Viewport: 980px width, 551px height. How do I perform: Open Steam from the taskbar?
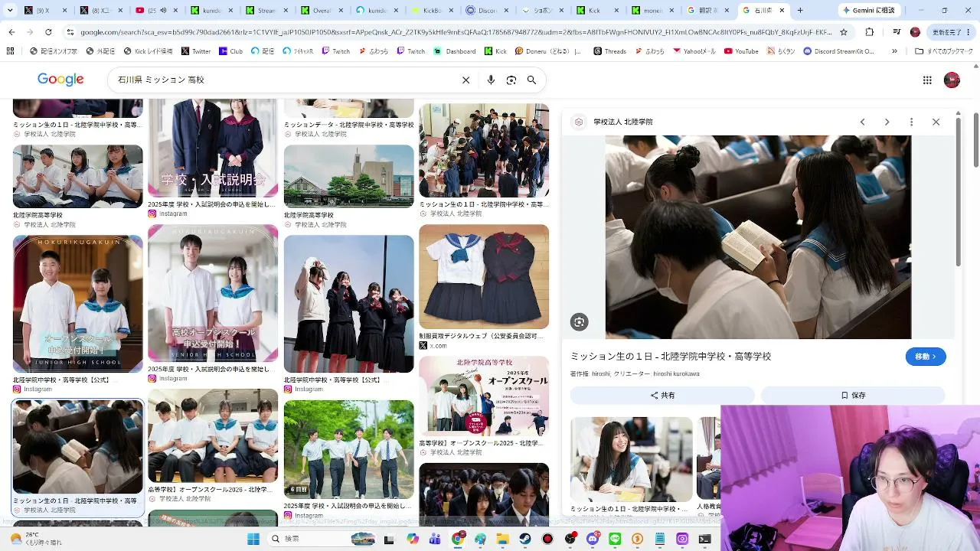(525, 539)
